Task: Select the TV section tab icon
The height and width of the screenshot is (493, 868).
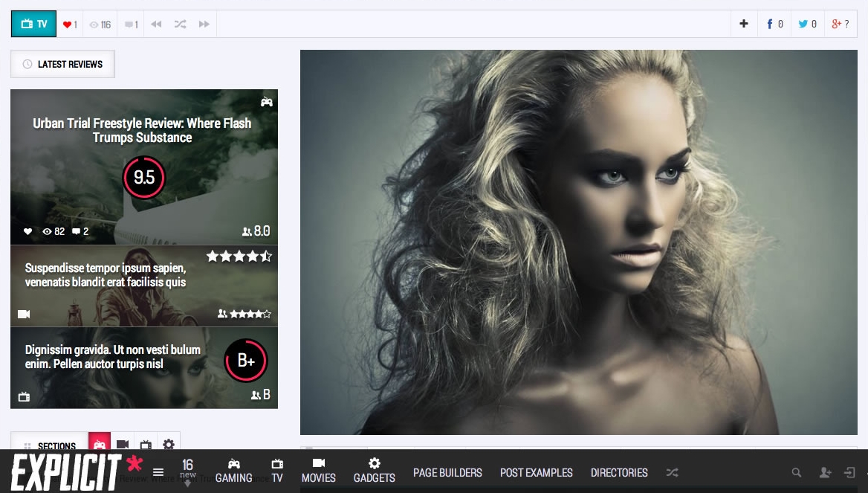Action: (146, 443)
